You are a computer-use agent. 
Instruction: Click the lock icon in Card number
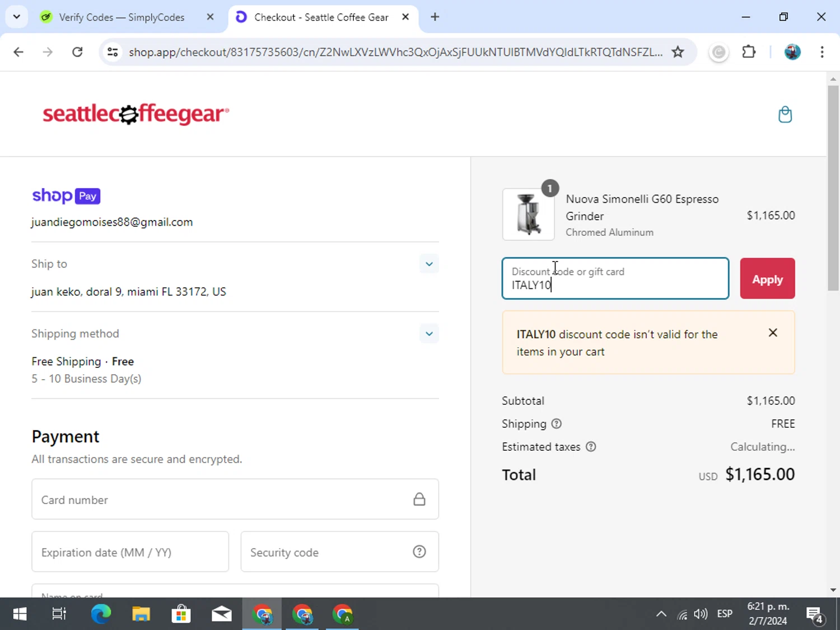[x=419, y=499]
